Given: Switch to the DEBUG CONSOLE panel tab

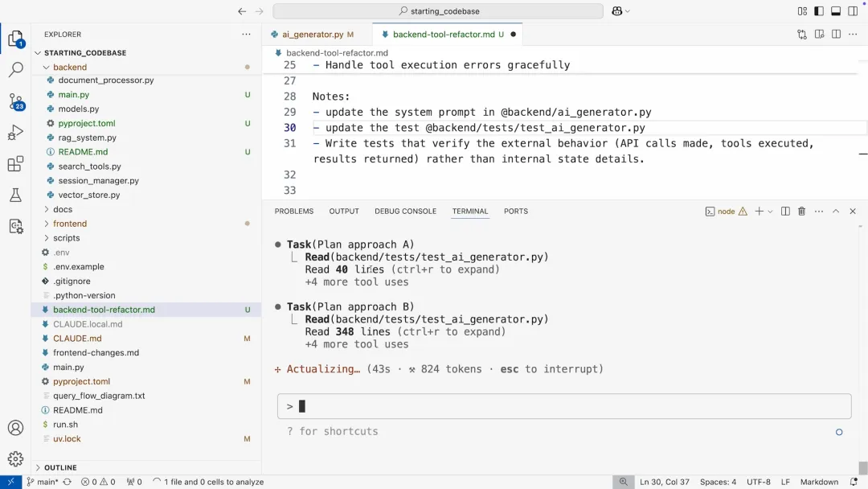Looking at the screenshot, I should coord(405,212).
